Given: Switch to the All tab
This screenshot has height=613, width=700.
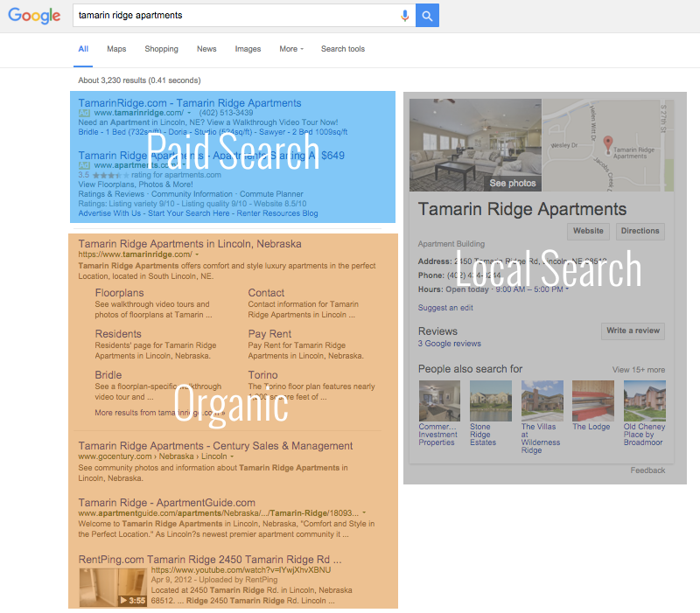Looking at the screenshot, I should 83,49.
